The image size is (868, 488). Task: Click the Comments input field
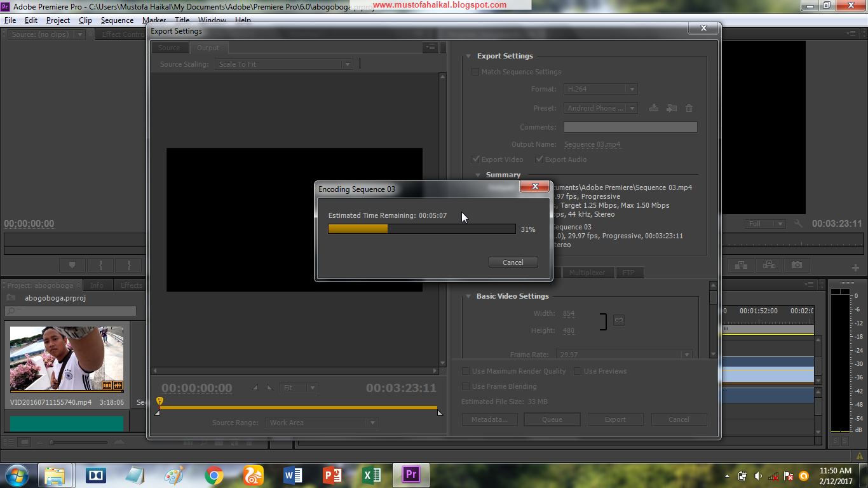point(630,127)
